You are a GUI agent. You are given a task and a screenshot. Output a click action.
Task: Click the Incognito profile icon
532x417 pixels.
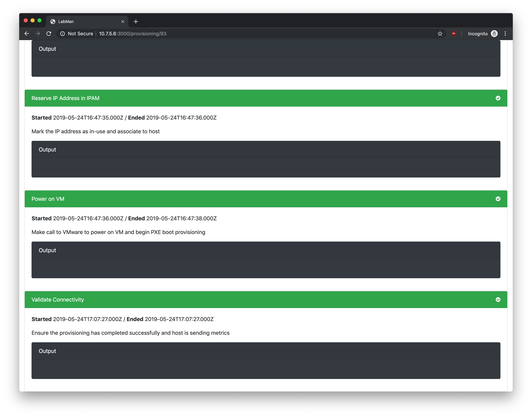[x=494, y=34]
